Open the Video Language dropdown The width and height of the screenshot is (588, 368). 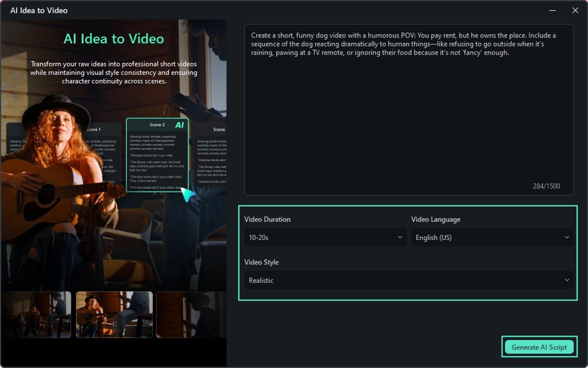(492, 237)
